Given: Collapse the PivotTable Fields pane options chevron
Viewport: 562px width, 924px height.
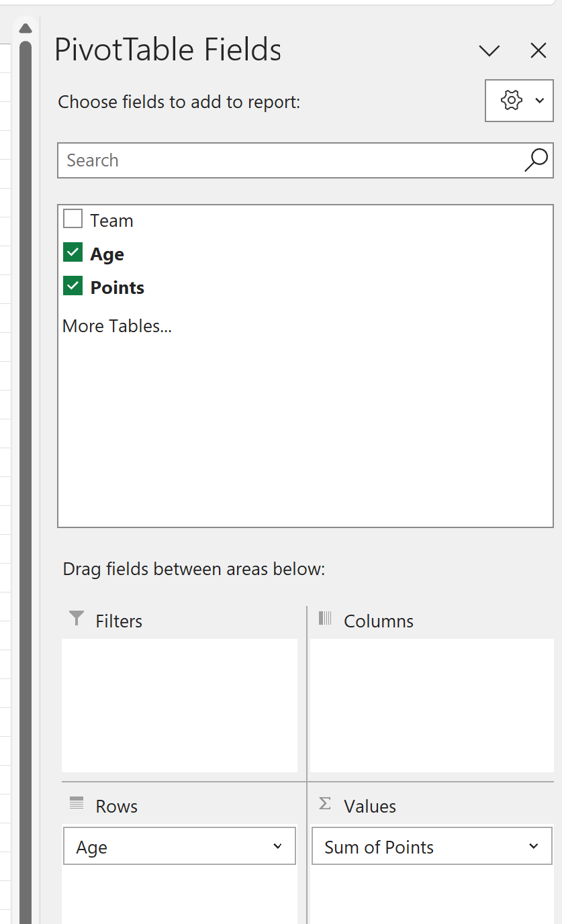Looking at the screenshot, I should [489, 50].
